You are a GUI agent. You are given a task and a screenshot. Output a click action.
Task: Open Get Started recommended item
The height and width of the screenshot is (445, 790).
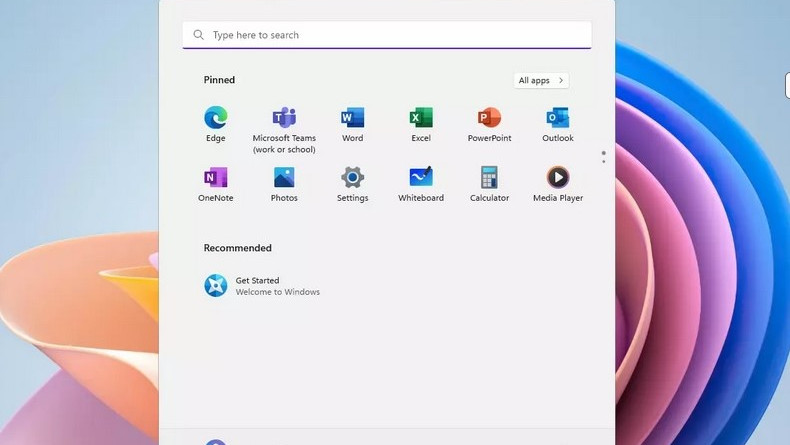pos(262,286)
